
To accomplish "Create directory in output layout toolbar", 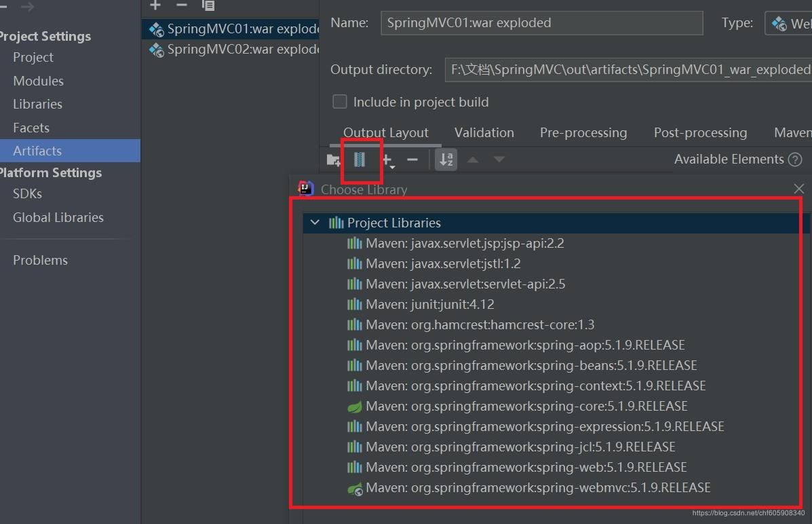I will click(x=334, y=160).
